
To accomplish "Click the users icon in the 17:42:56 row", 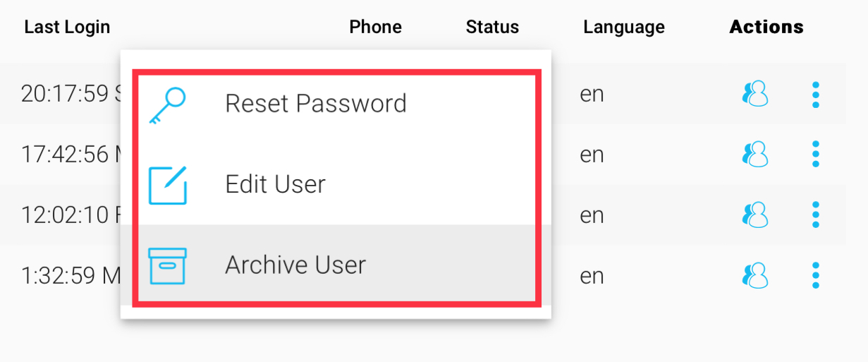I will 755,154.
